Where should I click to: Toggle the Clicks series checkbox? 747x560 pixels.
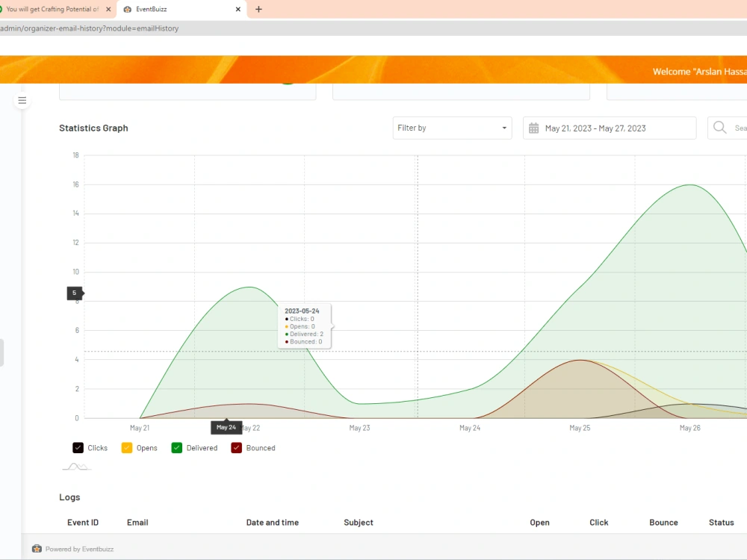pos(78,447)
